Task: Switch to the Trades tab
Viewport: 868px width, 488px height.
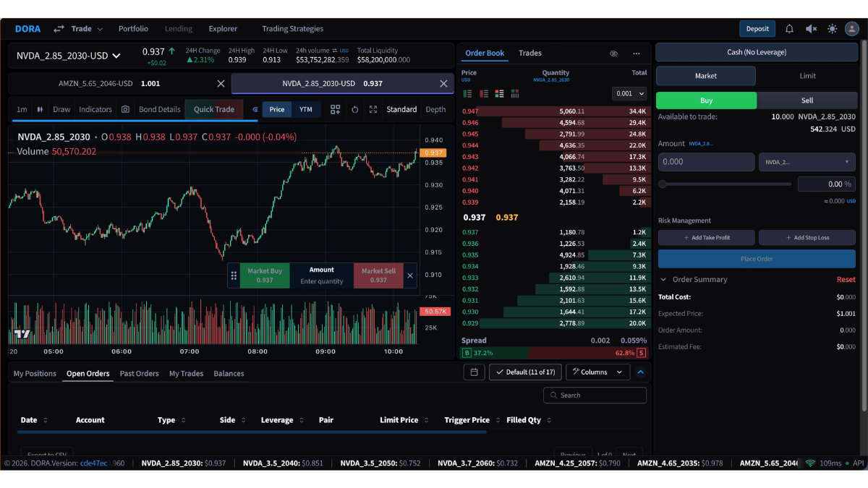Action: pyautogui.click(x=530, y=53)
